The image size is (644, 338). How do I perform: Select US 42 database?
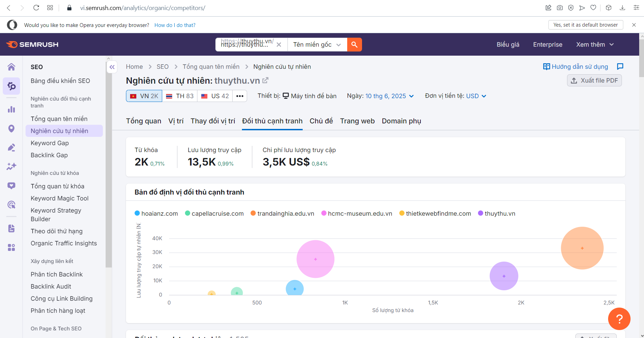point(215,96)
